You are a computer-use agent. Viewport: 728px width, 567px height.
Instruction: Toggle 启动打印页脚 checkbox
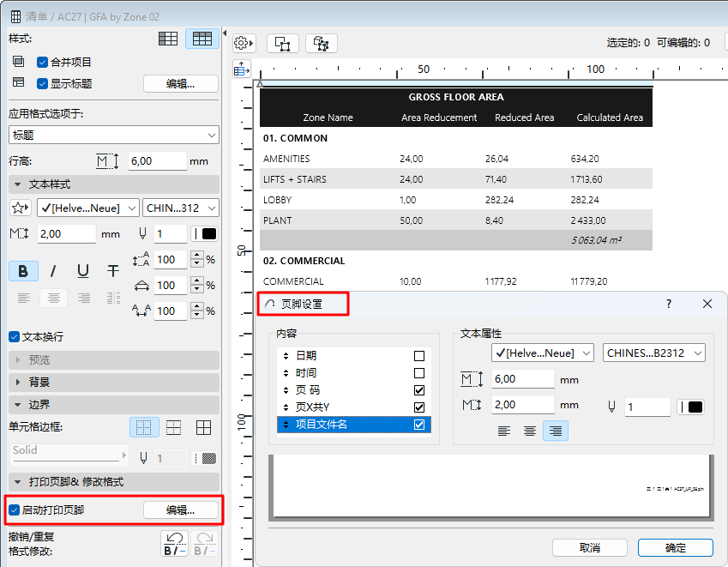(x=14, y=510)
